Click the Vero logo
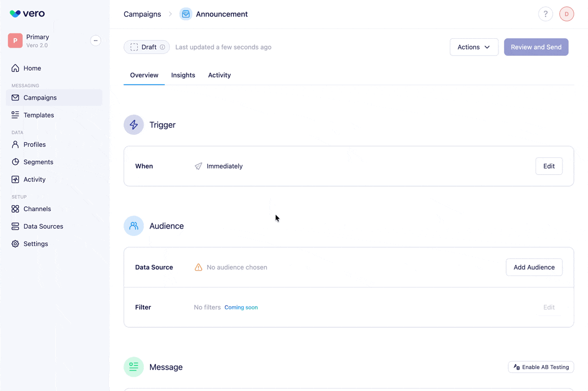 coord(27,14)
